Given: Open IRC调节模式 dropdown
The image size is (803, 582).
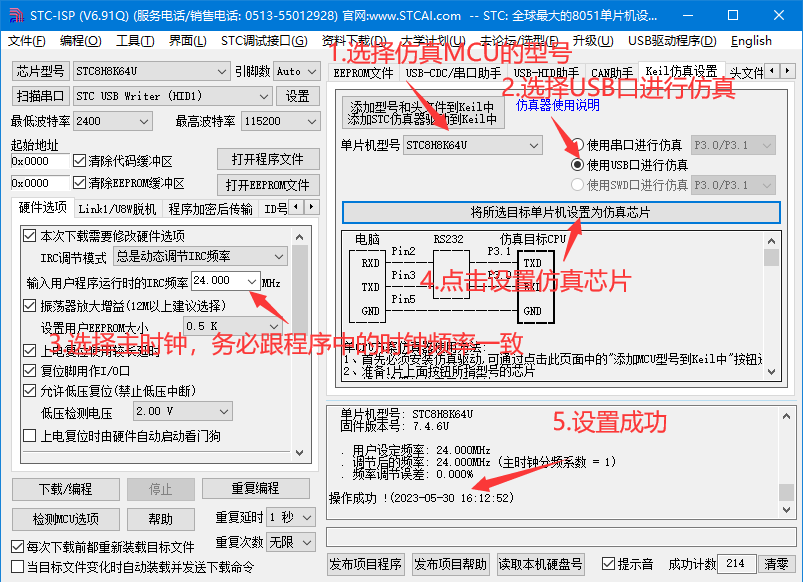Looking at the screenshot, I should click(200, 256).
